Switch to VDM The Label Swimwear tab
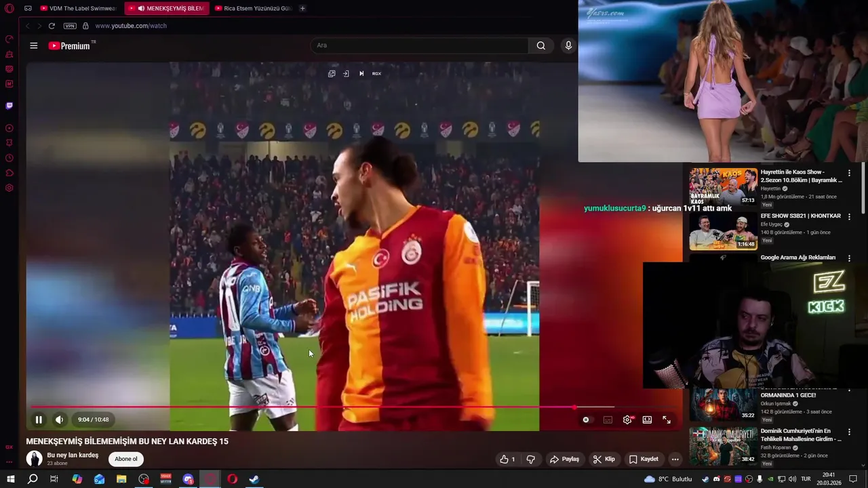868x488 pixels. tap(78, 8)
